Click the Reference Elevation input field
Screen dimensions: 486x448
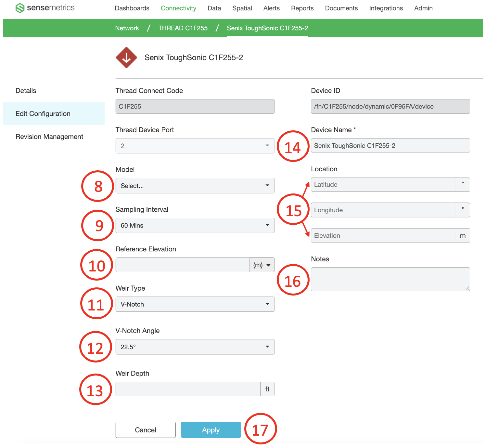pos(183,265)
